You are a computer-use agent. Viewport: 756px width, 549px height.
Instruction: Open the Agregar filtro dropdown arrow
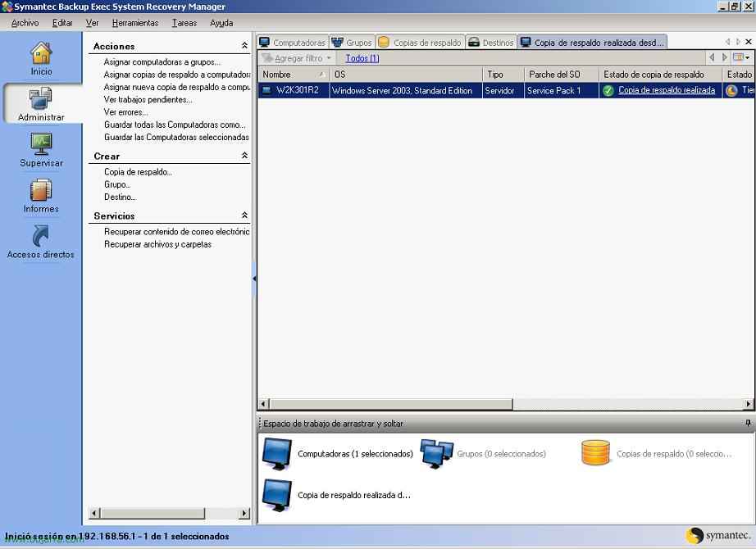329,58
